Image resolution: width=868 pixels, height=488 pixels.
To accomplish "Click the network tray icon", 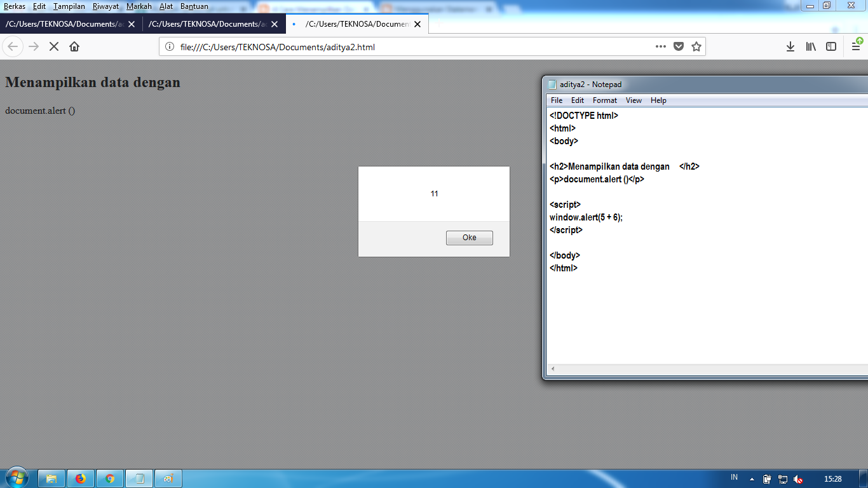I will [783, 479].
